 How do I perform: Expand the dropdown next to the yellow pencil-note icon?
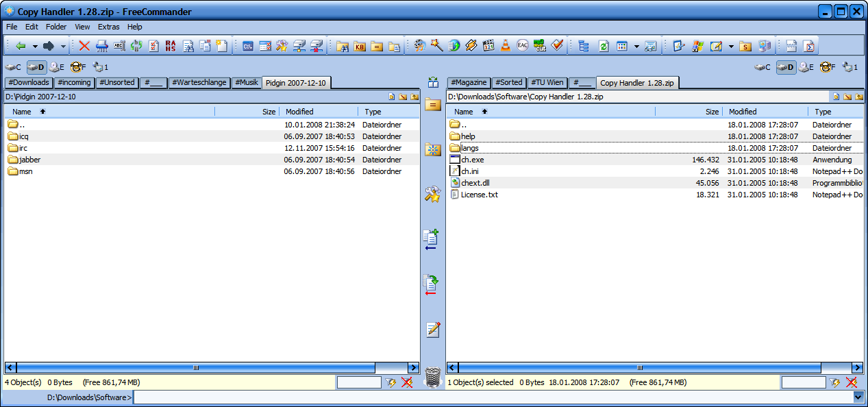point(731,47)
